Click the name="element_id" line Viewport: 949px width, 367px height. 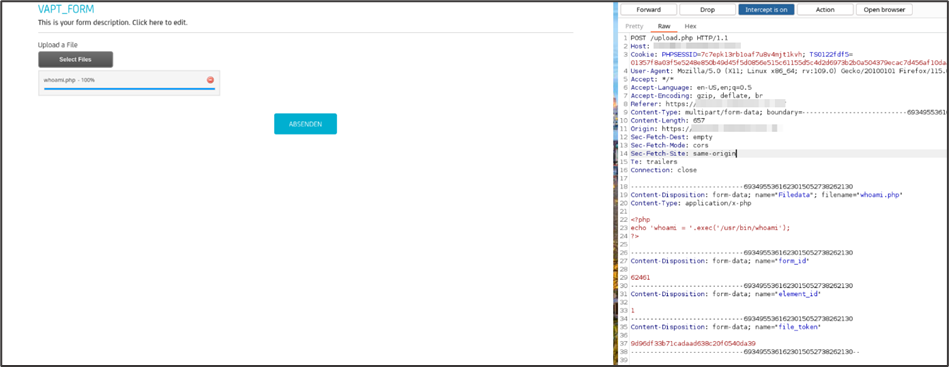pos(726,294)
